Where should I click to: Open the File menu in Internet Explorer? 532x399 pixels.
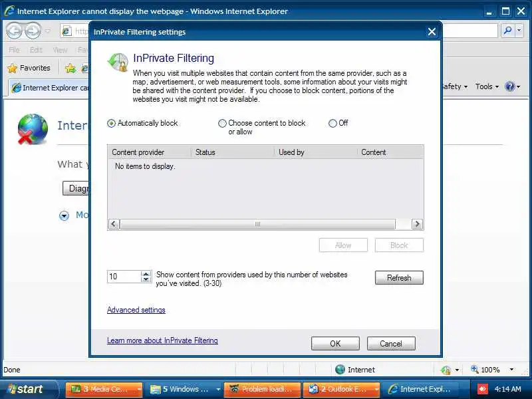(x=14, y=51)
